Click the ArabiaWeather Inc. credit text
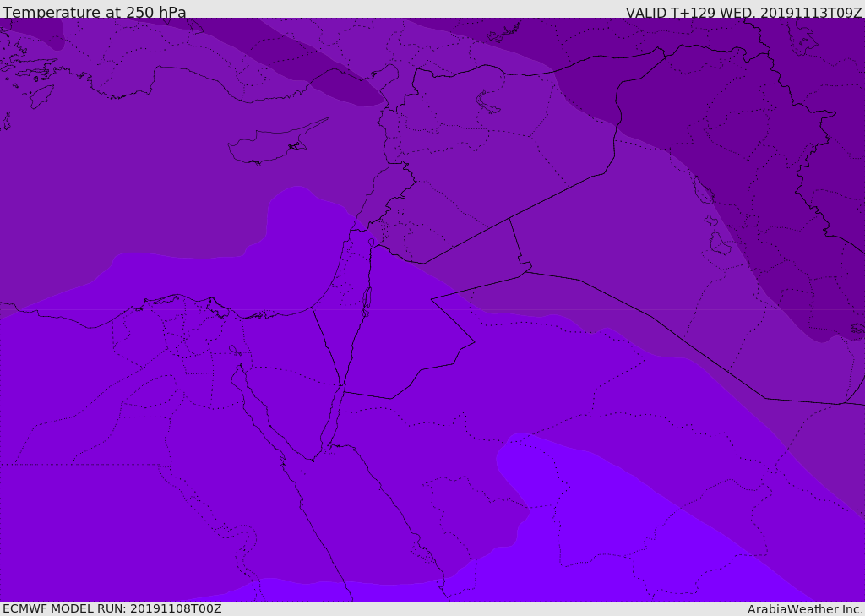The width and height of the screenshot is (865, 616). [x=805, y=609]
